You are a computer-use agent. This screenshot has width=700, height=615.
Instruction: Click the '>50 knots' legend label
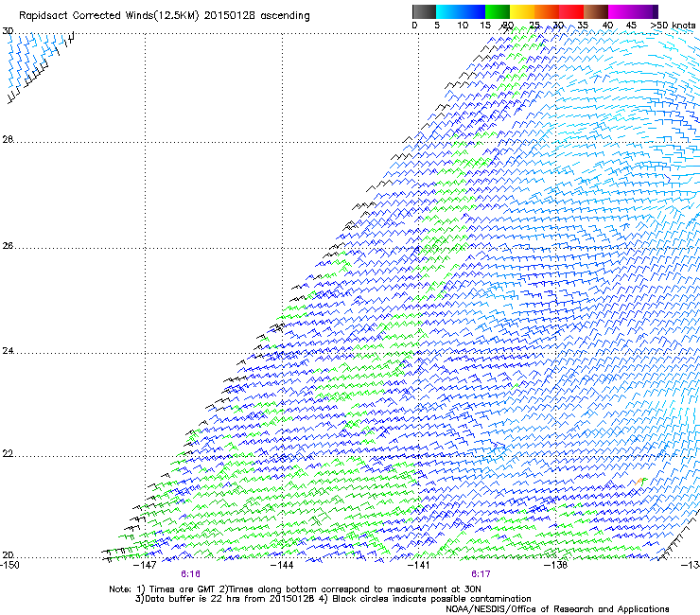click(x=673, y=26)
